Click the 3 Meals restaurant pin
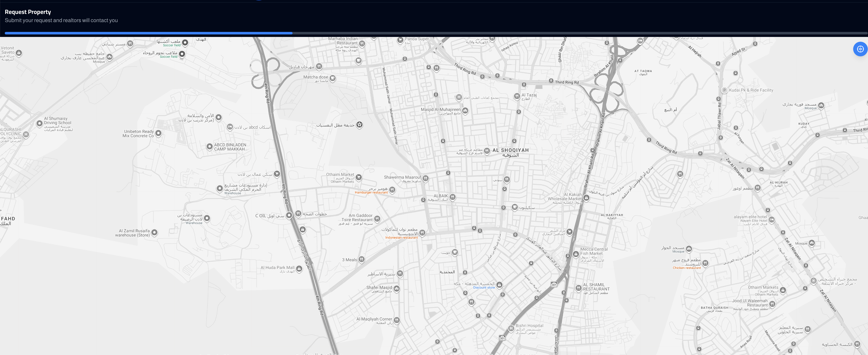The width and height of the screenshot is (868, 355). [361, 259]
